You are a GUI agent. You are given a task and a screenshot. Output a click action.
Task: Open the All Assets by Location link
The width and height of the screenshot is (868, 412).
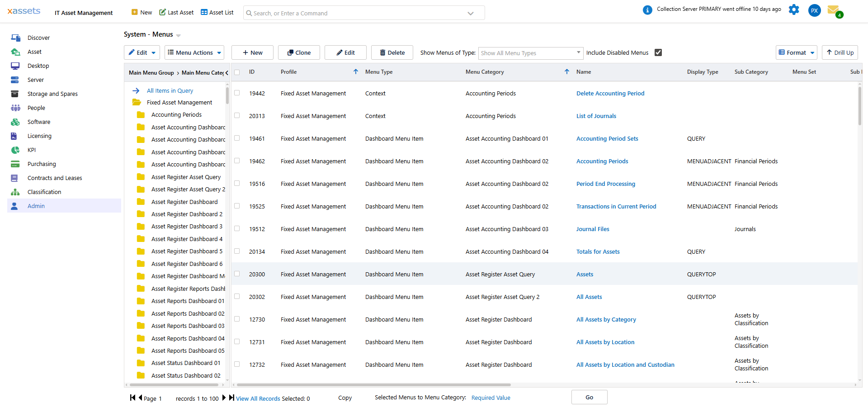605,342
